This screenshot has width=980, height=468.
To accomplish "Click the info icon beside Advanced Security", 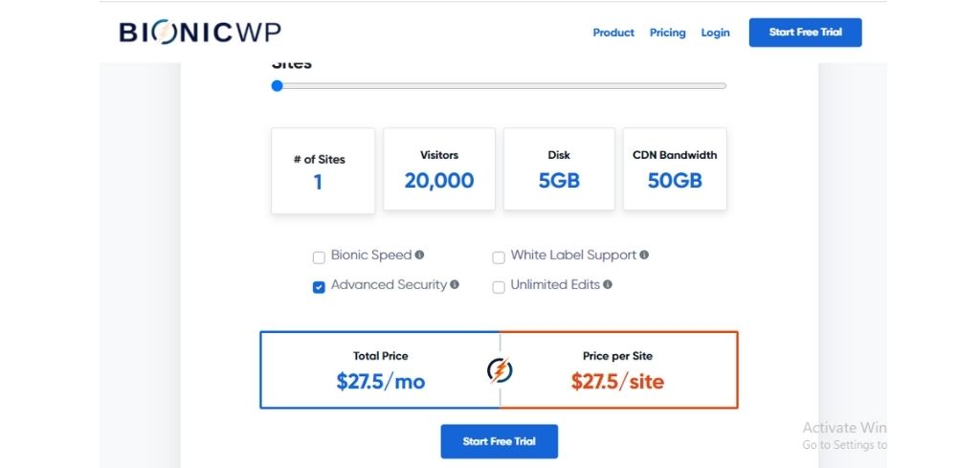I will [455, 284].
